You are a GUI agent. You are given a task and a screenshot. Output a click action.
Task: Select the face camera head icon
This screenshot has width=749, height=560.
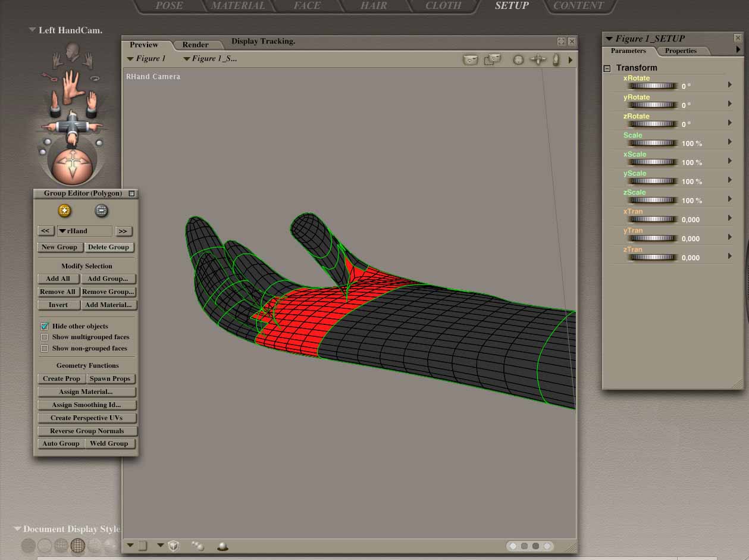[72, 51]
